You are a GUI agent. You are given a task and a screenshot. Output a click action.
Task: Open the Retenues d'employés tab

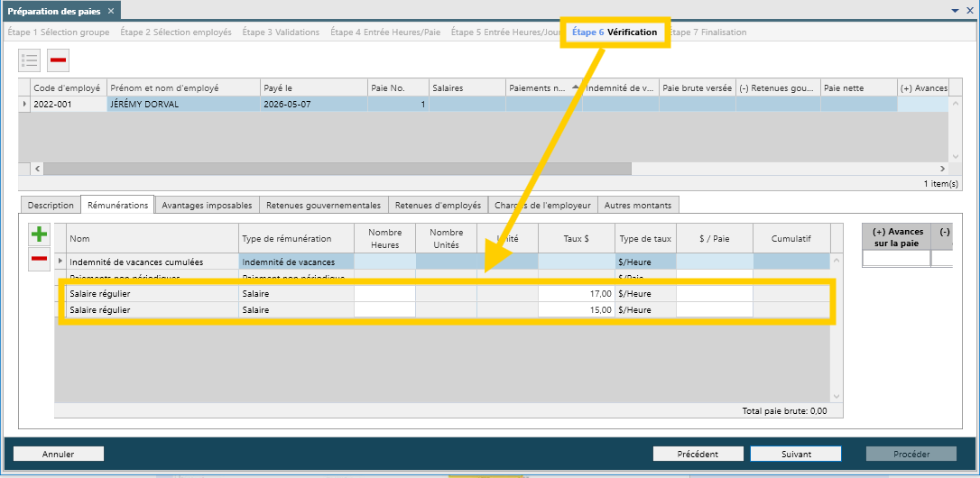click(439, 205)
